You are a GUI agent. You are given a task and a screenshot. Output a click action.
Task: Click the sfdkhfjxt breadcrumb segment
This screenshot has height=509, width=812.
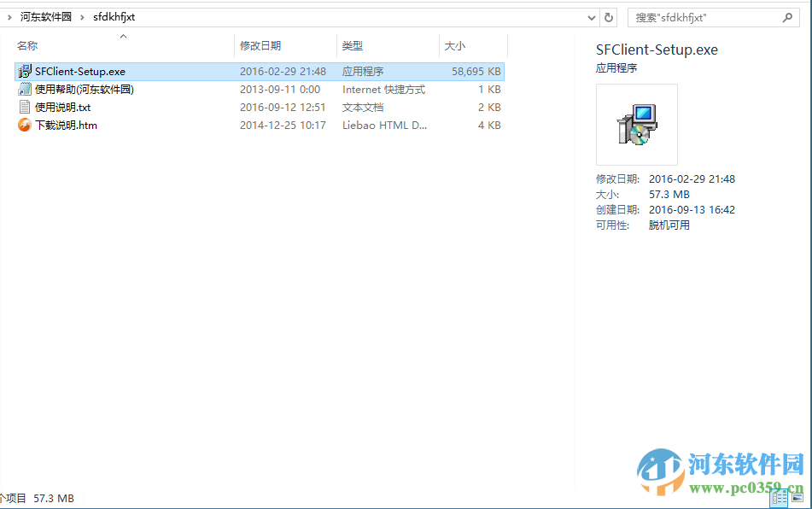point(114,17)
